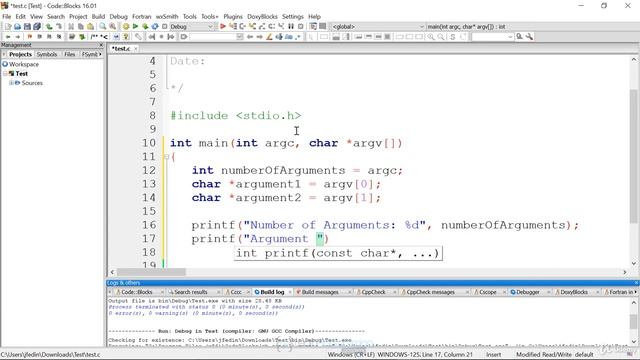Show more Management tabs with arrow
Image resolution: width=640 pixels, height=360 pixels.
(100, 54)
